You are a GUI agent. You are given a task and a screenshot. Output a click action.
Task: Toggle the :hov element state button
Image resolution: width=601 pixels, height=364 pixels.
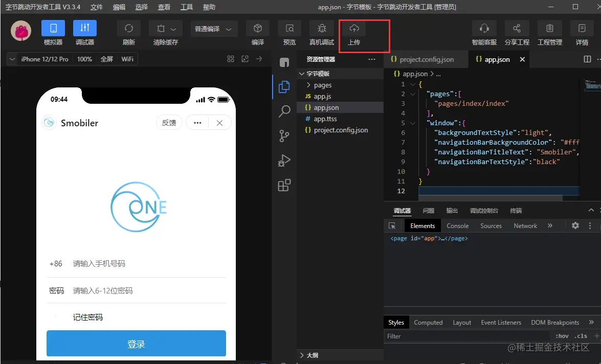tap(562, 336)
